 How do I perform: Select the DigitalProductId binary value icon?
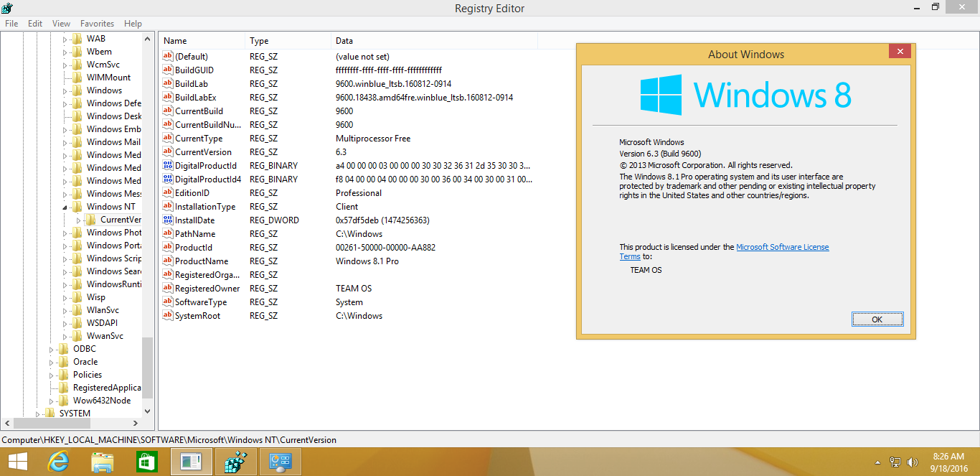[168, 166]
